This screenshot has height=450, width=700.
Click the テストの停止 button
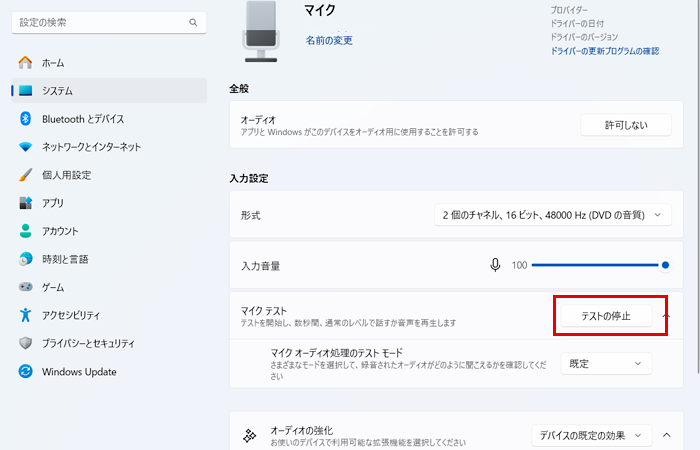tap(606, 316)
